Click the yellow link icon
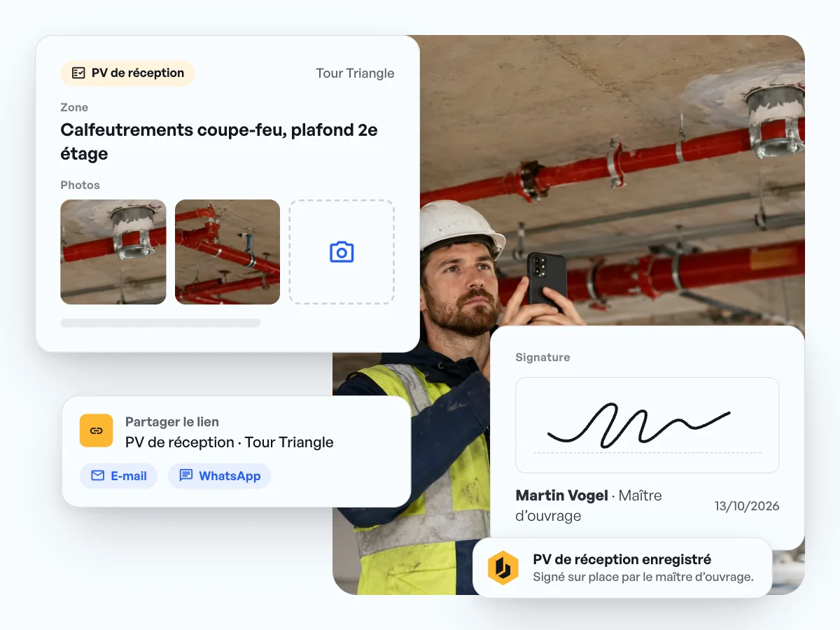 97,430
